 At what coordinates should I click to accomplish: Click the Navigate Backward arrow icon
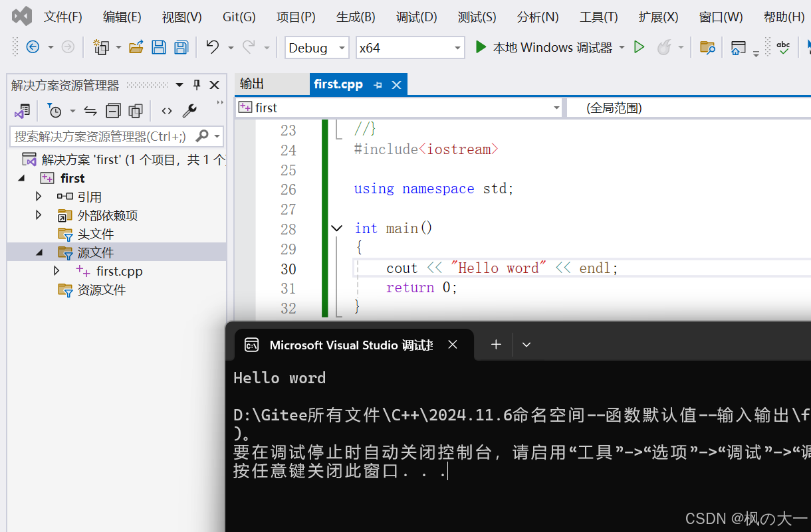tap(33, 47)
